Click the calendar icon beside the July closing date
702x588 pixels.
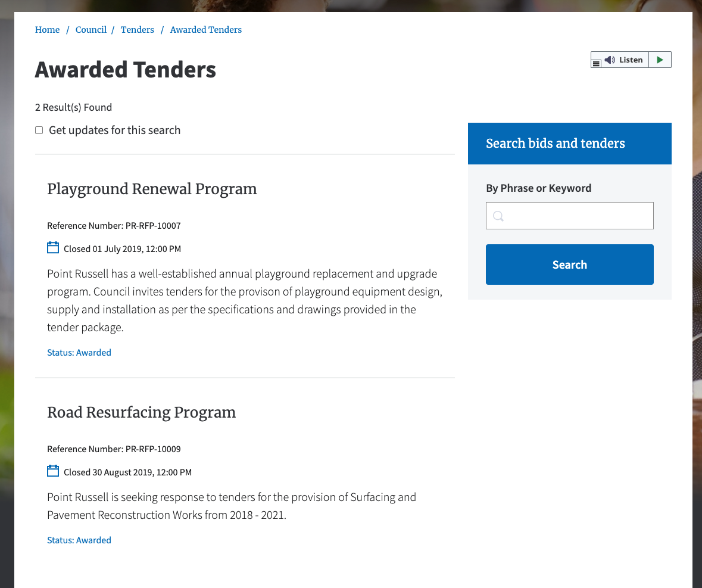[53, 247]
